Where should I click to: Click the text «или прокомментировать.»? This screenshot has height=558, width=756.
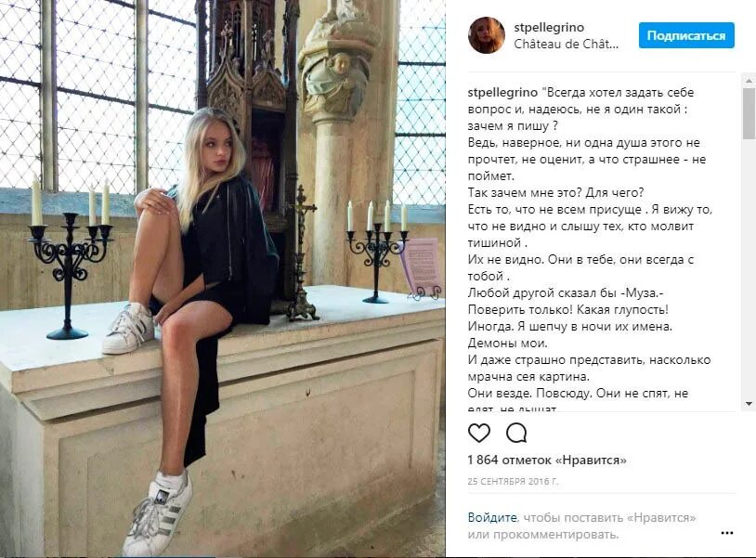click(x=543, y=535)
